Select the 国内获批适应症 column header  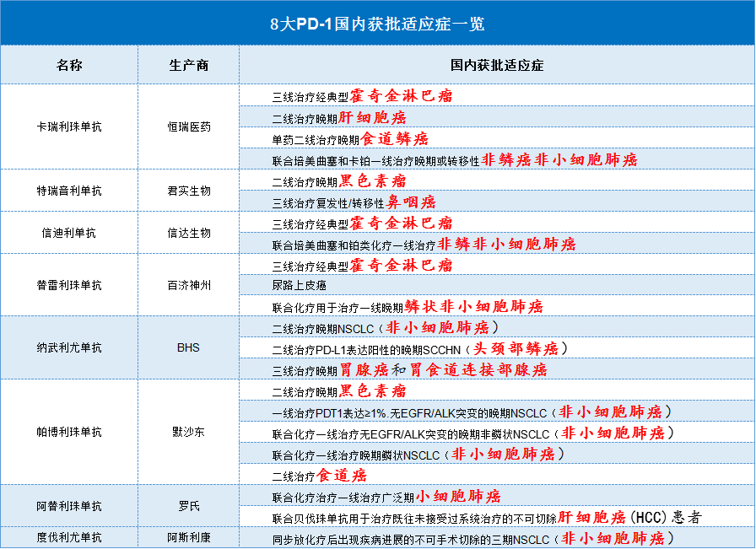coord(497,65)
